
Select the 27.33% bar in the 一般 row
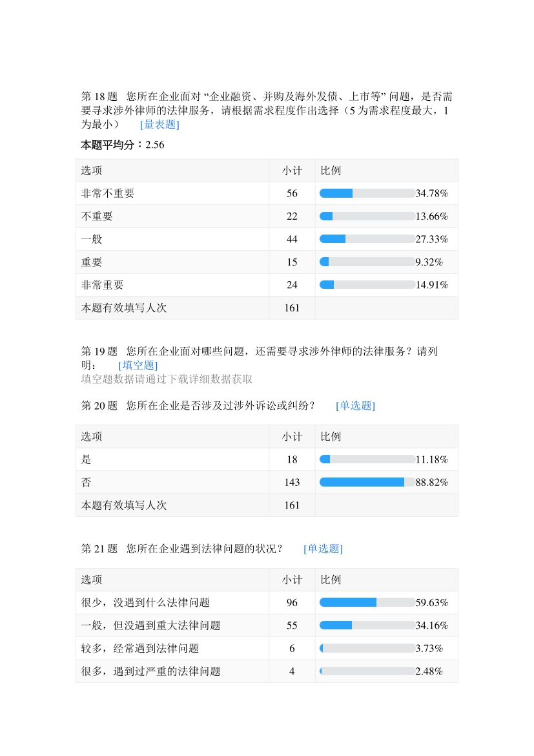pyautogui.click(x=367, y=239)
